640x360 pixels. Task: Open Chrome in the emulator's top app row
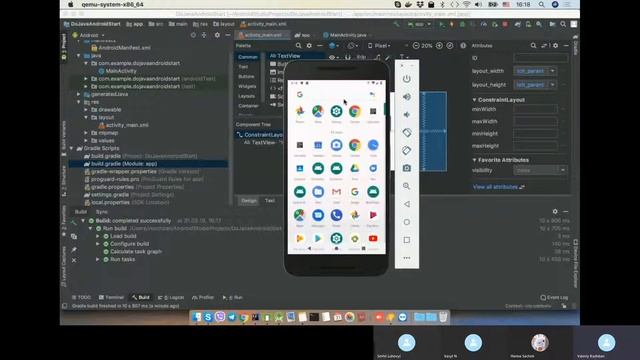point(355,111)
